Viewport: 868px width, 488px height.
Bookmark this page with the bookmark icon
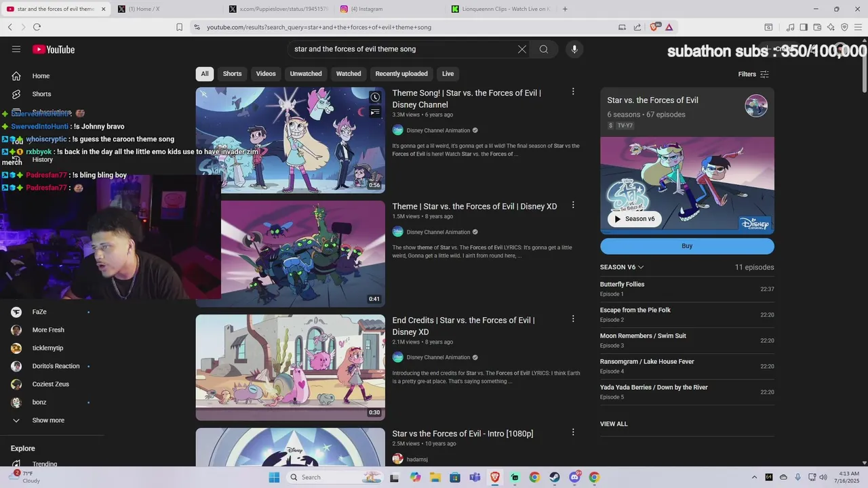(x=179, y=27)
